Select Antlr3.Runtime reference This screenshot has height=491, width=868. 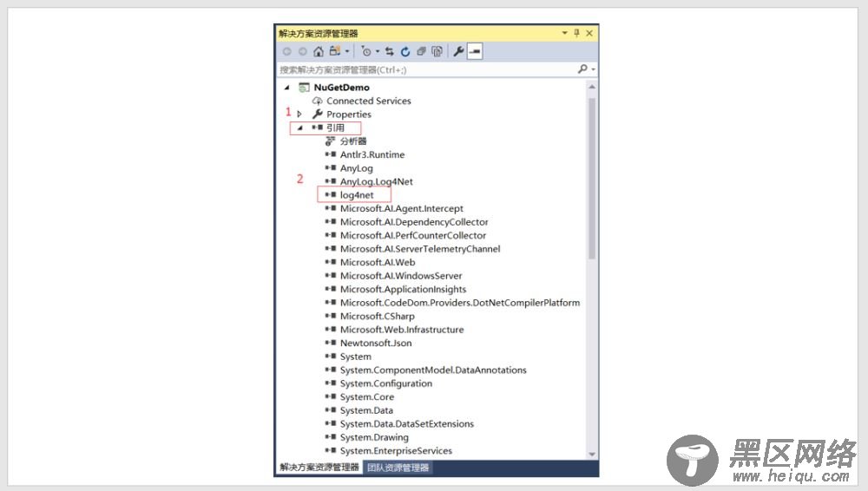pos(372,154)
